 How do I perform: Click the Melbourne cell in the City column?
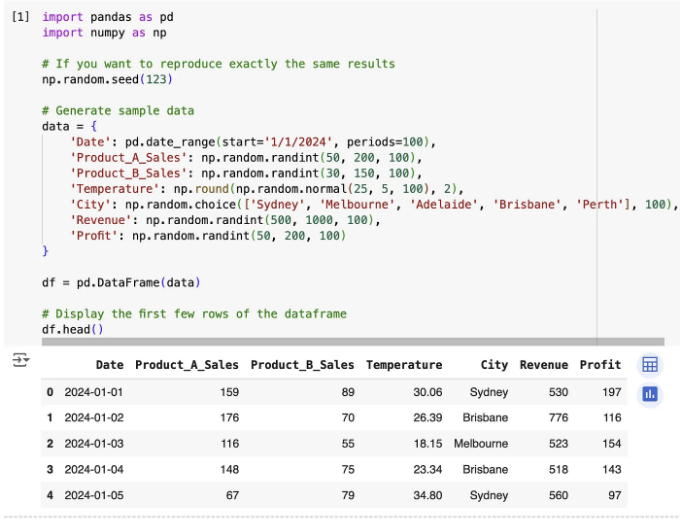481,444
